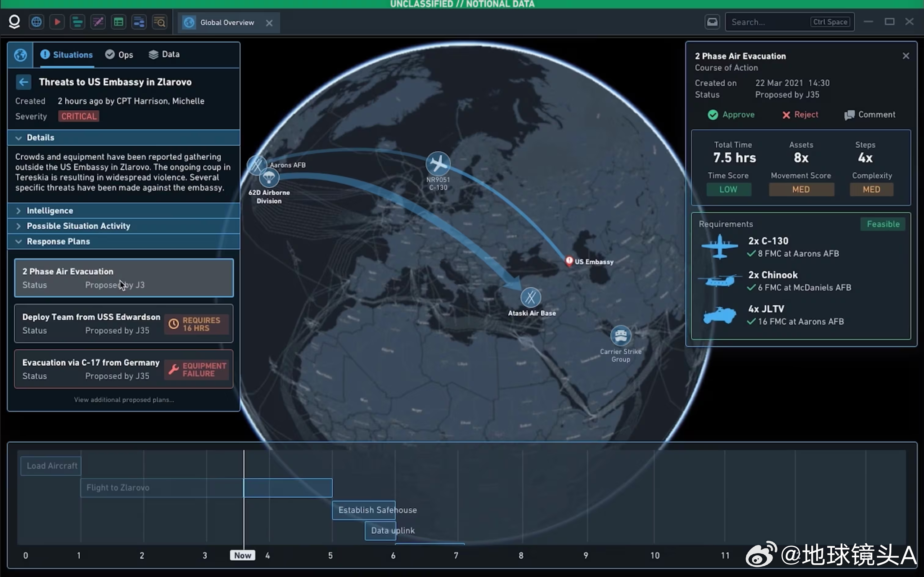Reject the proposed course of action
This screenshot has height=577, width=924.
[800, 115]
